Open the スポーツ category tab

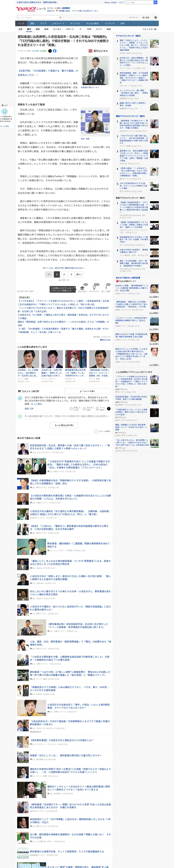click(x=70, y=29)
